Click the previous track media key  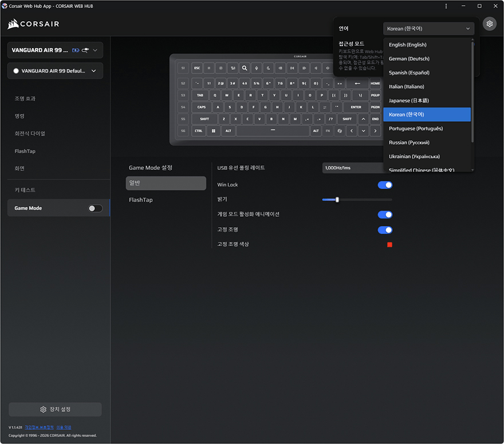click(x=280, y=68)
